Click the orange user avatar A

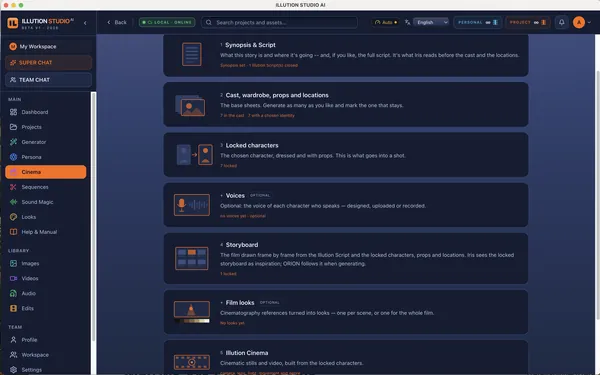(x=579, y=23)
